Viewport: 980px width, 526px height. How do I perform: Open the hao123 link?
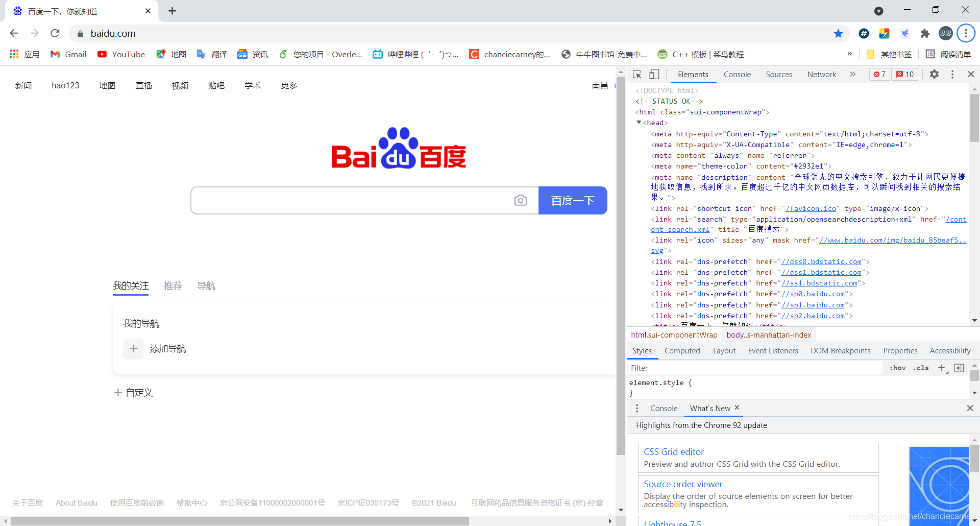[x=65, y=85]
